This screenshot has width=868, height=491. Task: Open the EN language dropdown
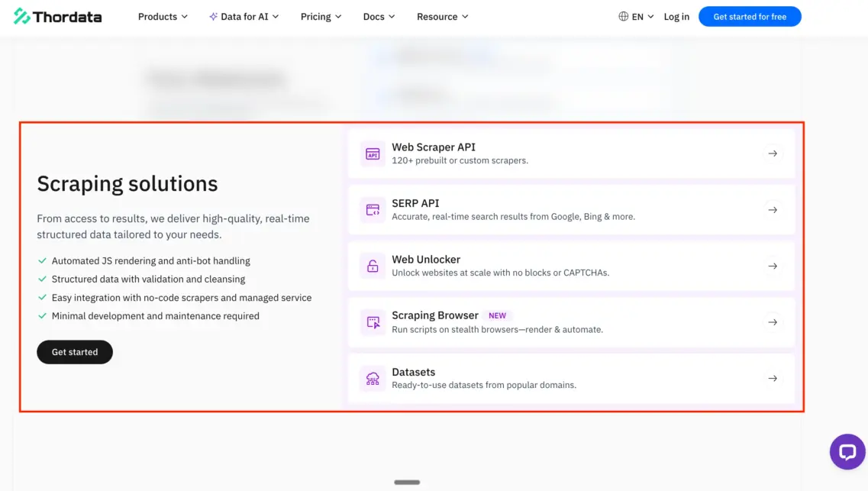point(637,17)
